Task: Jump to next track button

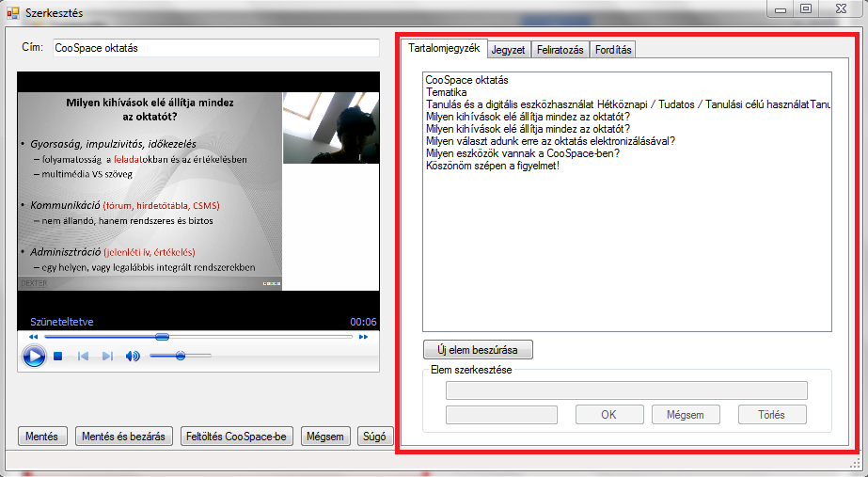Action: pos(107,357)
